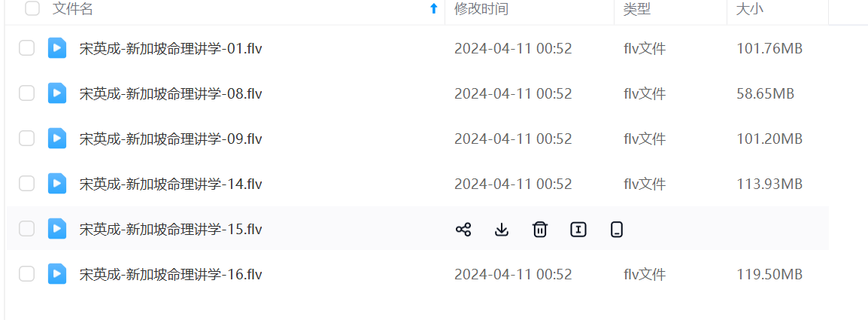Image resolution: width=868 pixels, height=320 pixels.
Task: Click the video icon of 新加坡命理讲学-08.flv
Action: (57, 93)
